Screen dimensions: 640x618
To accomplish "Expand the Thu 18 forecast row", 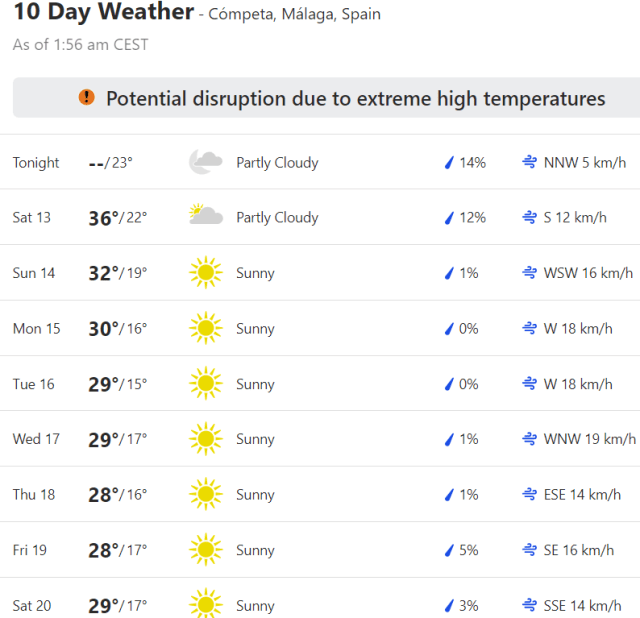I will (320, 494).
